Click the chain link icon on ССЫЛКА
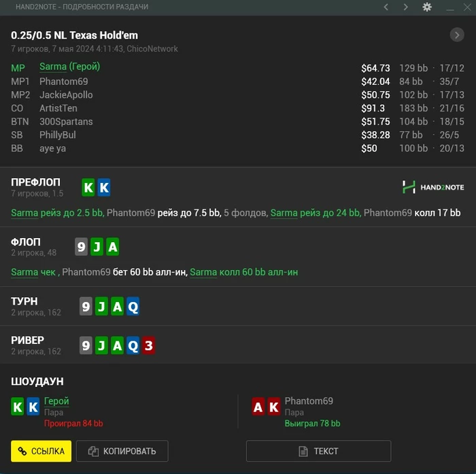 (x=22, y=452)
